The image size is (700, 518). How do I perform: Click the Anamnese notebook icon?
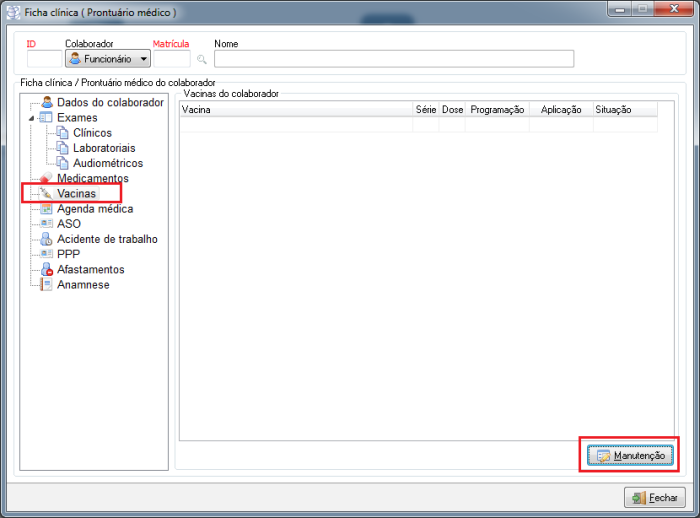[x=47, y=285]
